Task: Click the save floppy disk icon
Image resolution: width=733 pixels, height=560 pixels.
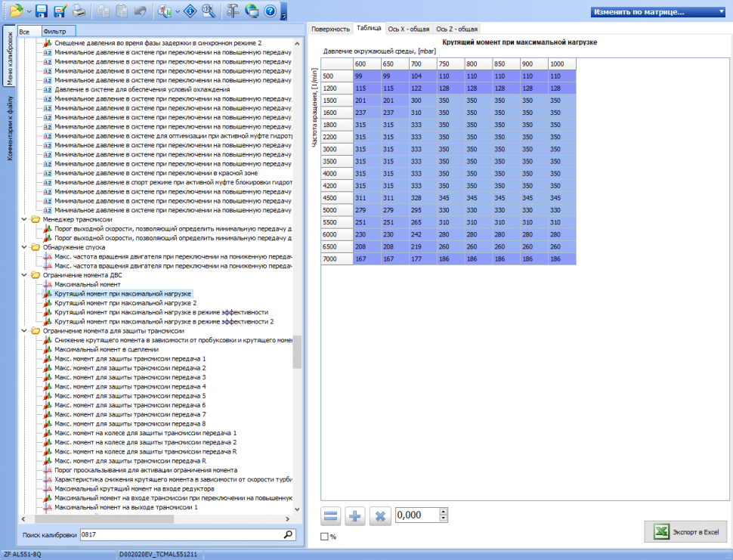Action: [42, 11]
